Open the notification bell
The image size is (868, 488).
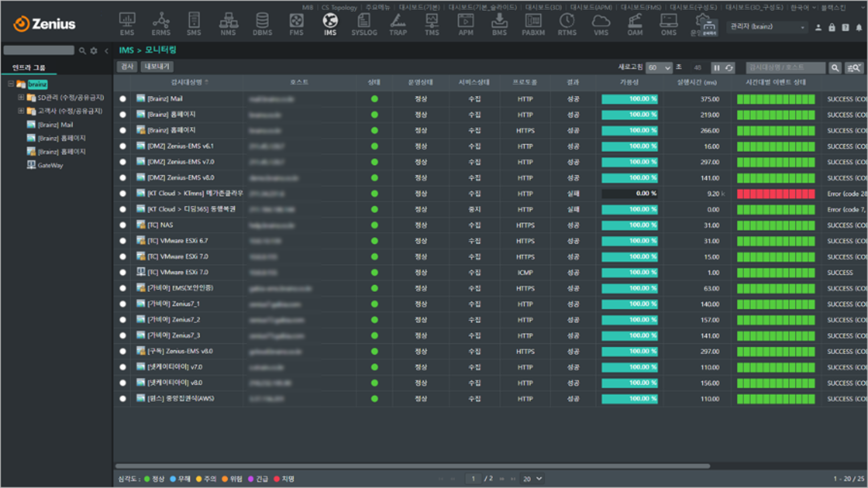click(859, 28)
